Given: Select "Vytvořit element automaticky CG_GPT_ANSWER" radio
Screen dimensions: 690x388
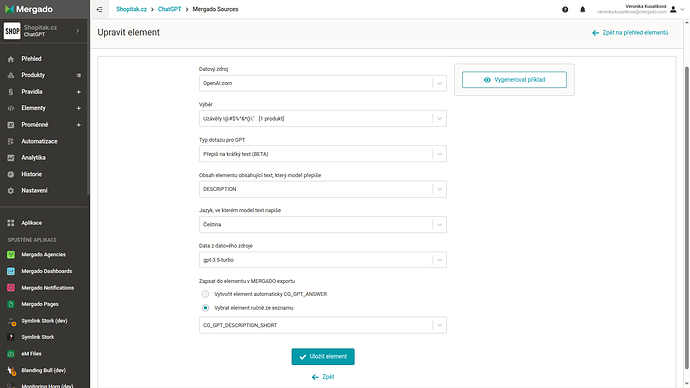Looking at the screenshot, I should point(205,294).
